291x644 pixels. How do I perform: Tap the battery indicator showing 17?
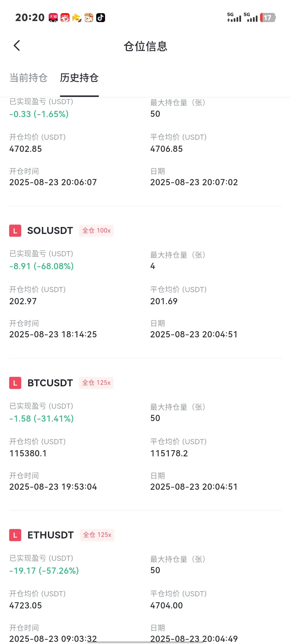[268, 18]
